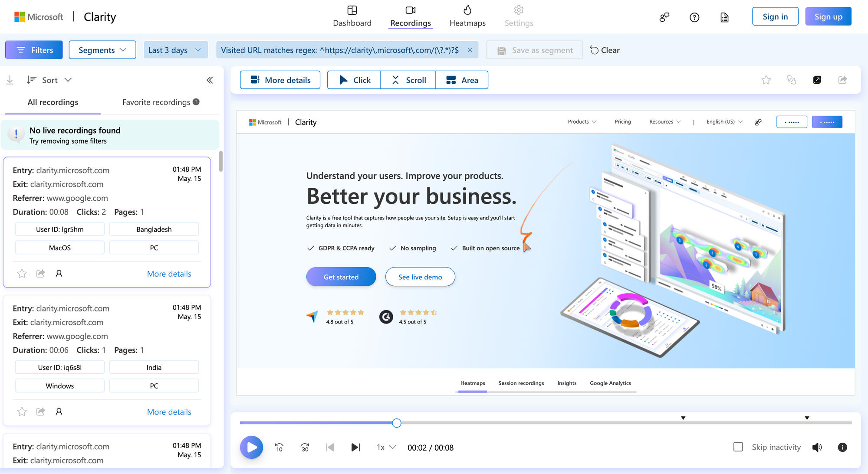Screen dimensions: 868x474
Task: Click the info icon next to Favorite recordings
Action: coord(196,102)
